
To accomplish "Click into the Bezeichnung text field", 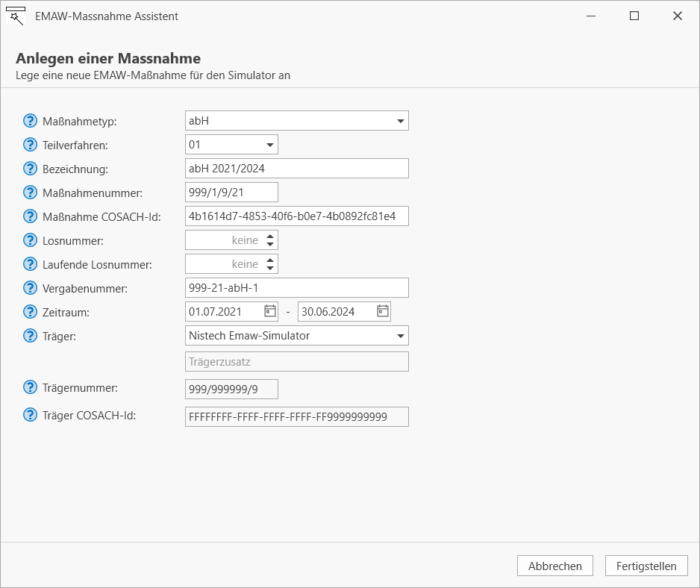I will 297,169.
